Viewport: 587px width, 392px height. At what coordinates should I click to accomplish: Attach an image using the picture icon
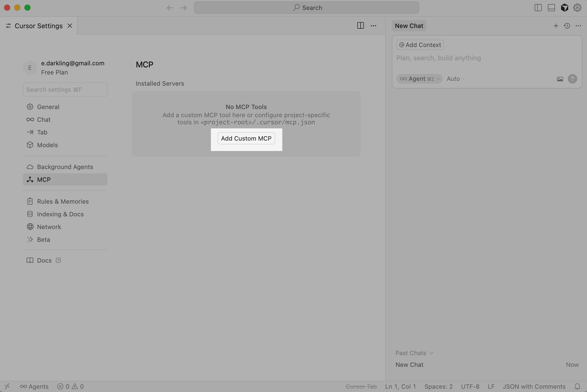pyautogui.click(x=560, y=79)
